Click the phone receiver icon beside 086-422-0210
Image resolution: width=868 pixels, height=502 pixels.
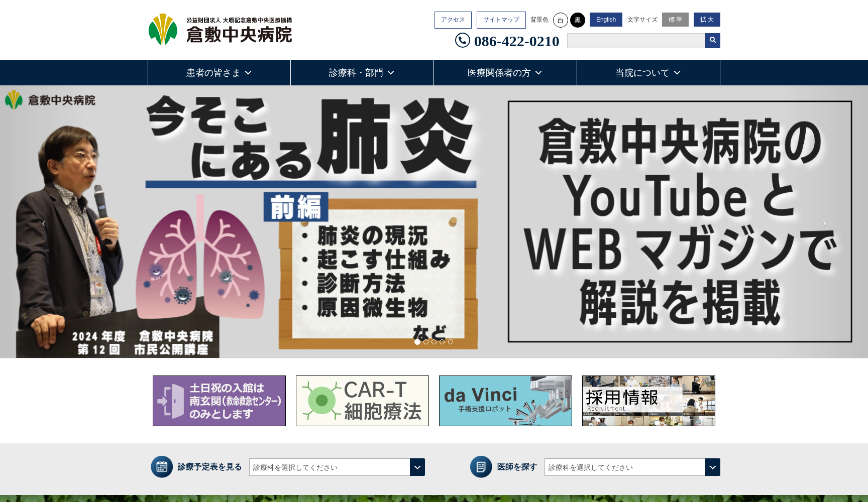tap(462, 41)
